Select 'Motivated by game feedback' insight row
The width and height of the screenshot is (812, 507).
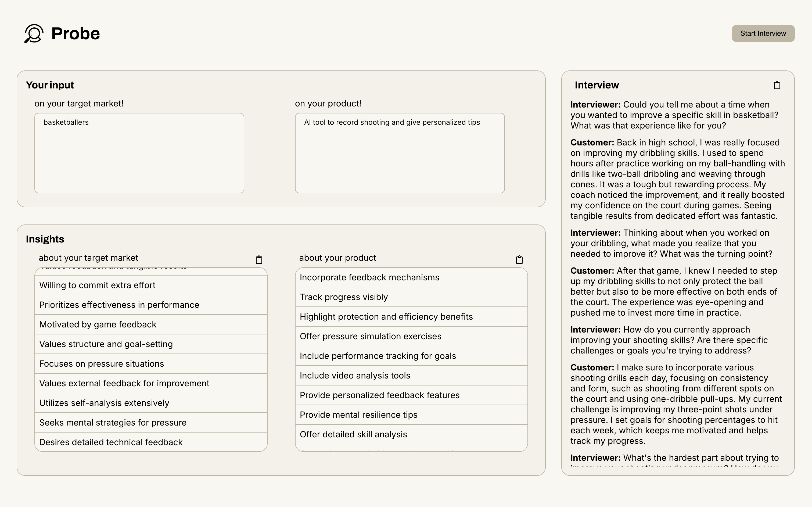(151, 324)
